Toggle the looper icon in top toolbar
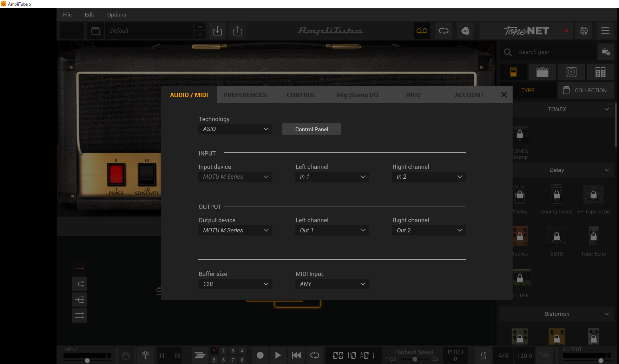The height and width of the screenshot is (364, 619). tap(443, 31)
